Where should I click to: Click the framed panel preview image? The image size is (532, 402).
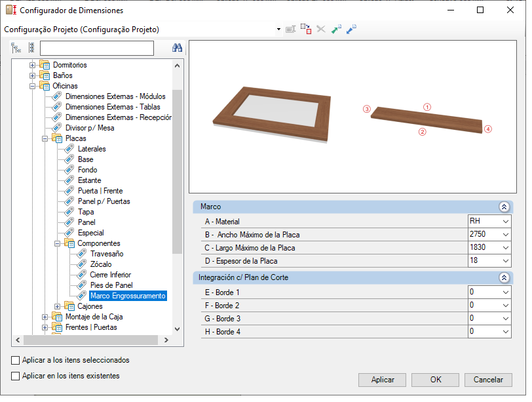[x=272, y=114]
